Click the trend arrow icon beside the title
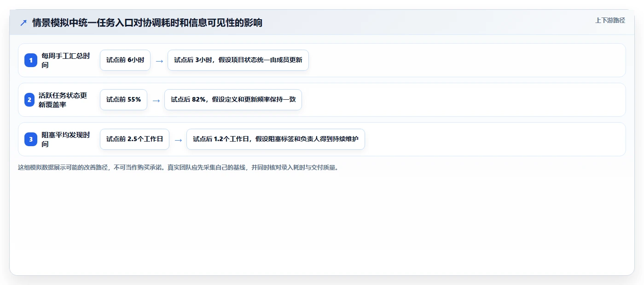The image size is (644, 285). click(x=23, y=23)
